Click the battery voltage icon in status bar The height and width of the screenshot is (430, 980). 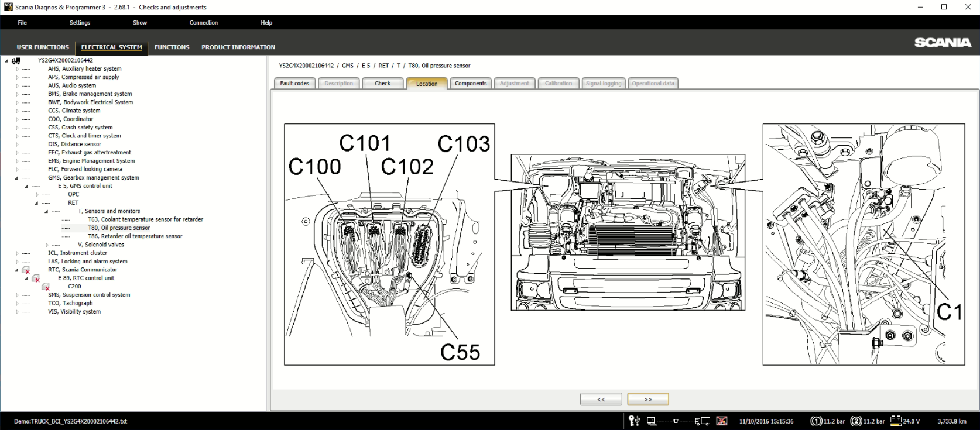tap(896, 421)
